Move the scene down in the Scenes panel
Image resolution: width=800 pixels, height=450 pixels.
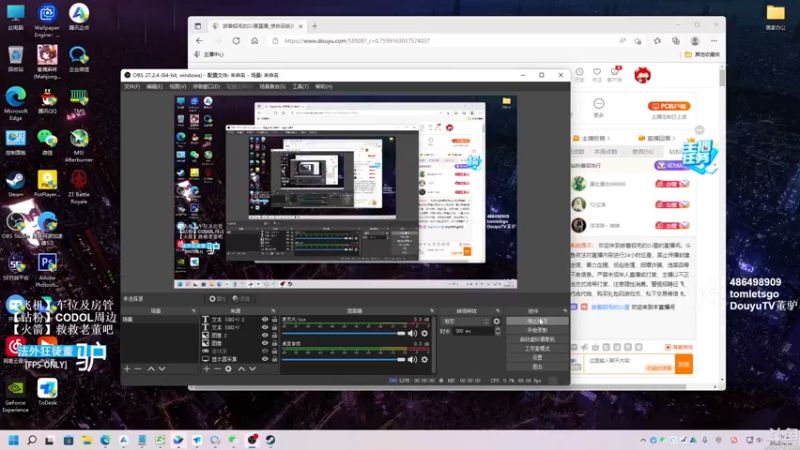(x=162, y=368)
